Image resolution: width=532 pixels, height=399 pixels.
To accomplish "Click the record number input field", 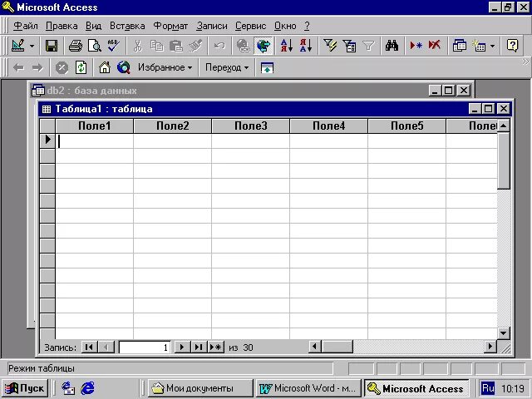I will click(x=145, y=347).
